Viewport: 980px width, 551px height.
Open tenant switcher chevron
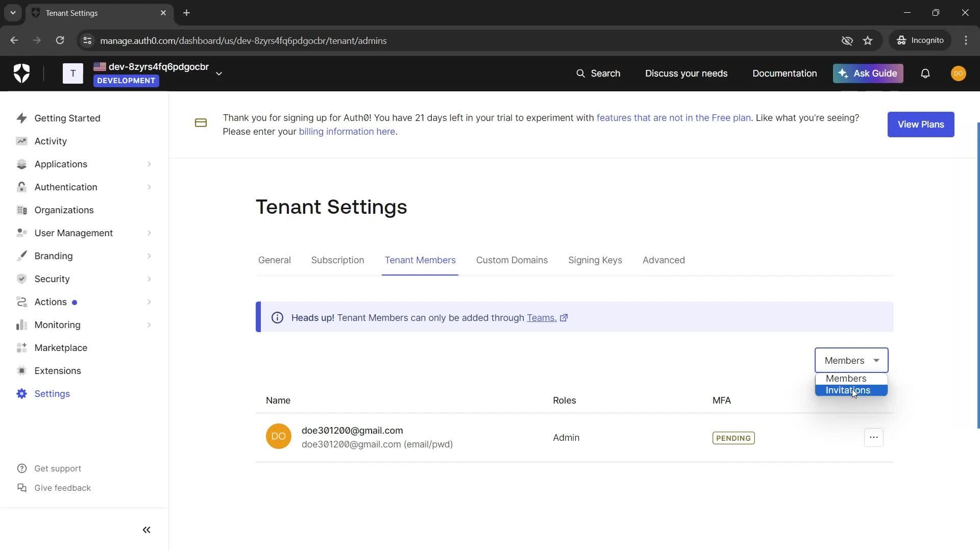tap(219, 73)
